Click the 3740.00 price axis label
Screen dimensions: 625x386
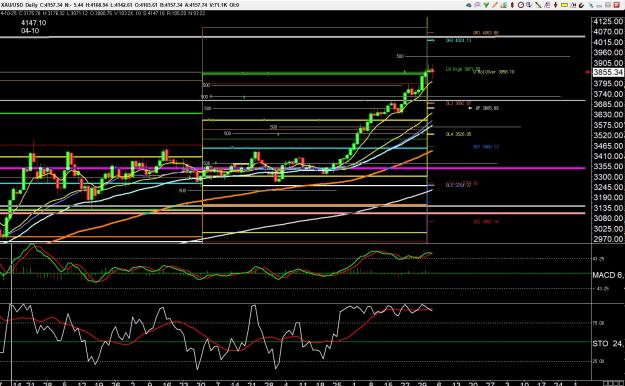pyautogui.click(x=608, y=94)
